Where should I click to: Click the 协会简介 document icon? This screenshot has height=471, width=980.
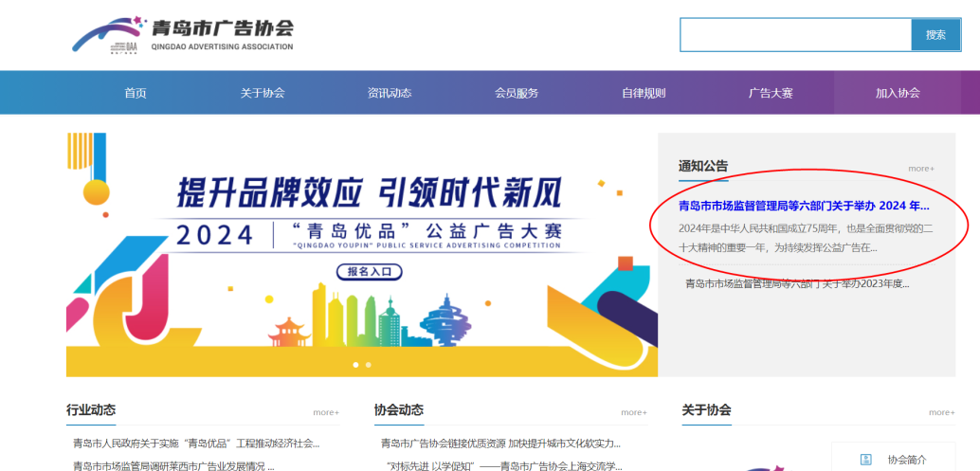tap(866, 460)
